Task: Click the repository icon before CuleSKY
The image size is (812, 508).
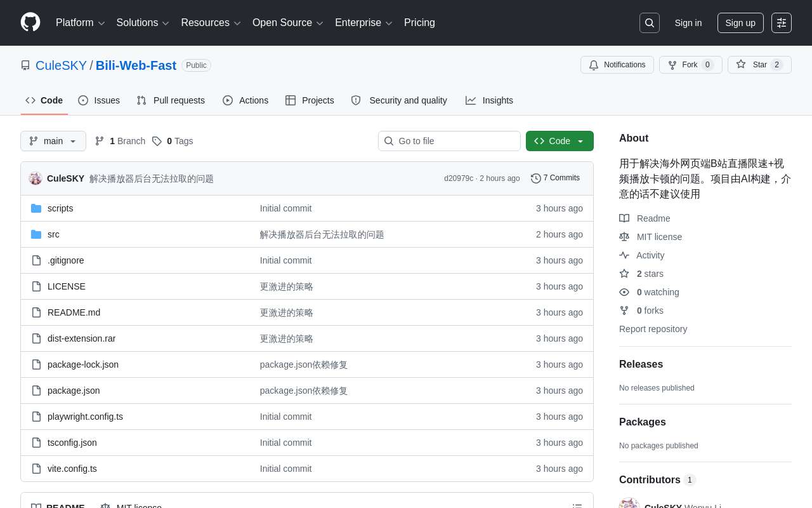Action: point(25,65)
